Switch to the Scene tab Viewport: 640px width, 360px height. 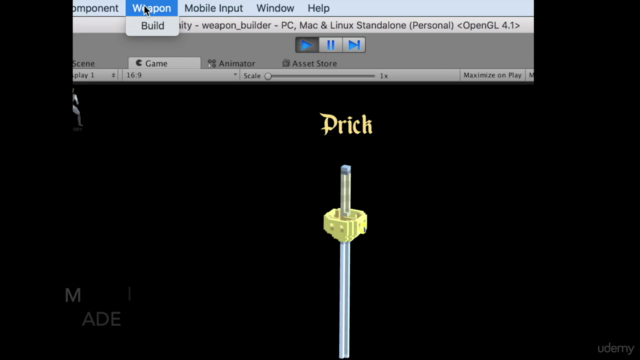coord(84,63)
